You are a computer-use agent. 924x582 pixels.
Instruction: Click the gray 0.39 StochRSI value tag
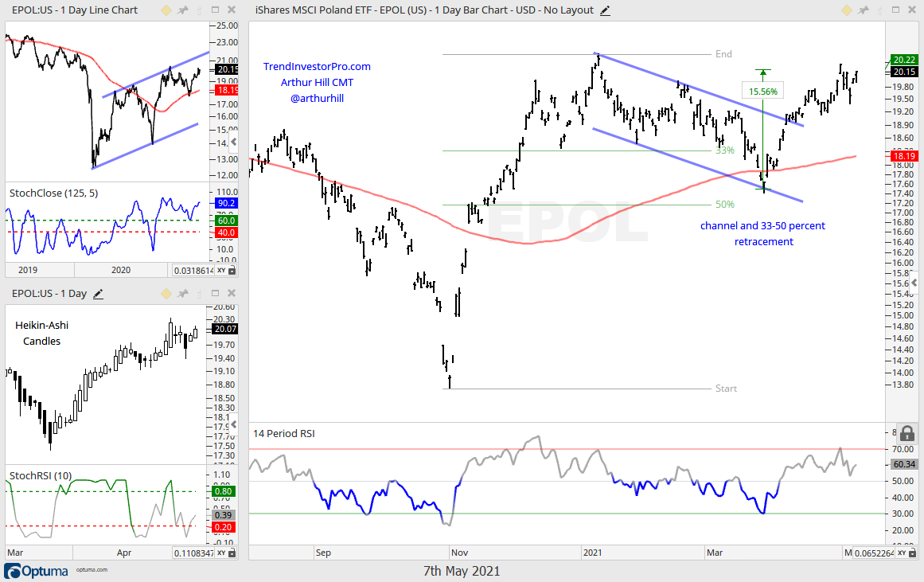(223, 515)
